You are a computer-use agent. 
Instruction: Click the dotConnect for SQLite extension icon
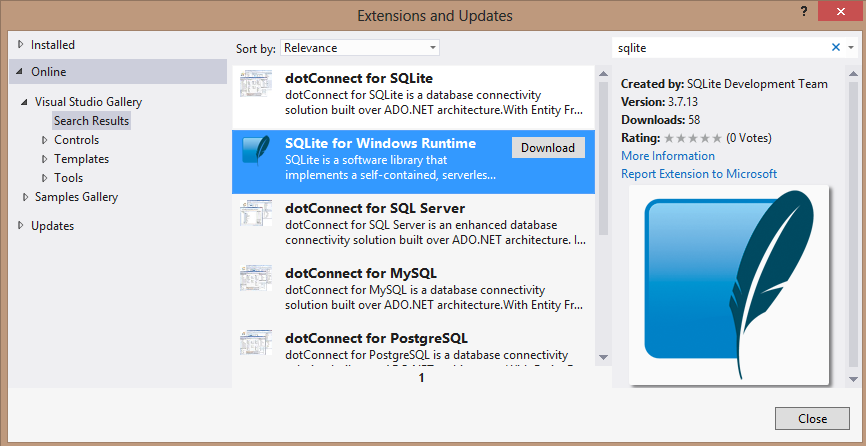click(256, 83)
